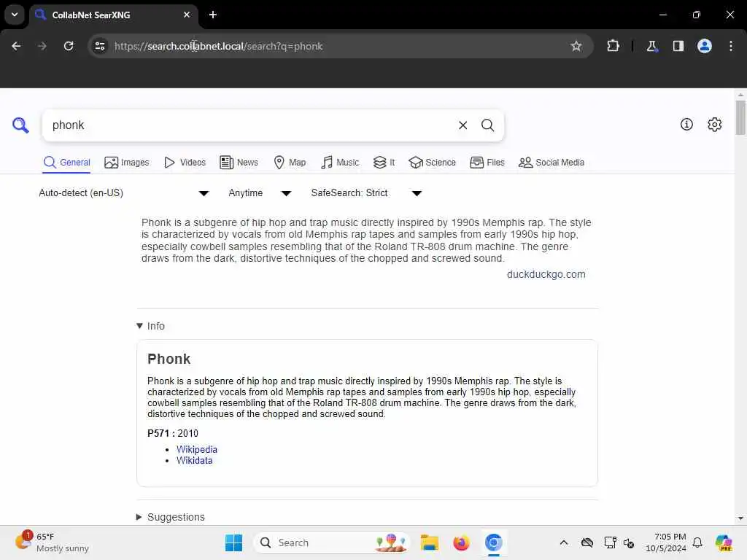
Task: Click the page vertical scrollbar thumb
Action: (740, 117)
